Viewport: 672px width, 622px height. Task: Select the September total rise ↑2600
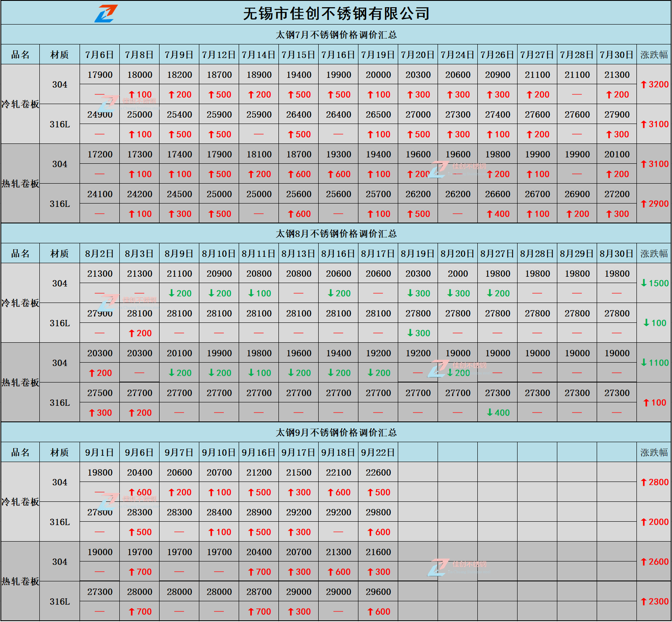point(654,561)
